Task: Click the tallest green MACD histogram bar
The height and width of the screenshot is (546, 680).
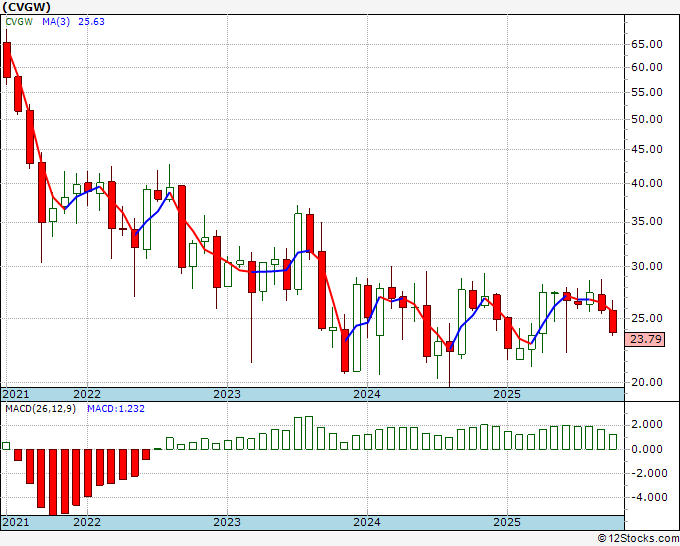Action: pos(309,433)
